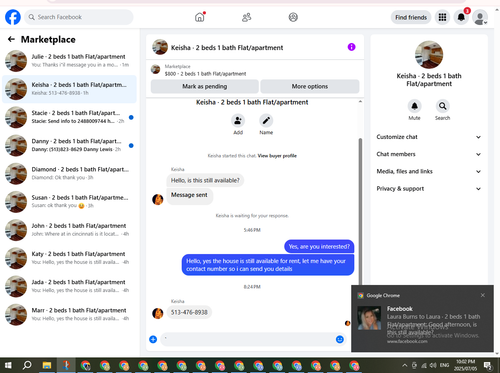Viewport: 500px width, 373px height.
Task: Open John's conversation
Action: [69, 230]
